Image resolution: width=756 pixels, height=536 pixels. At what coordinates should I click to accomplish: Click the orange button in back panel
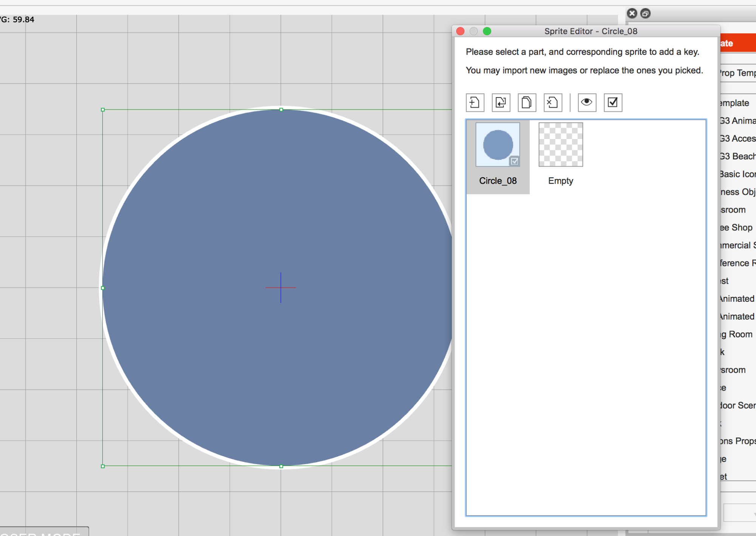point(738,43)
